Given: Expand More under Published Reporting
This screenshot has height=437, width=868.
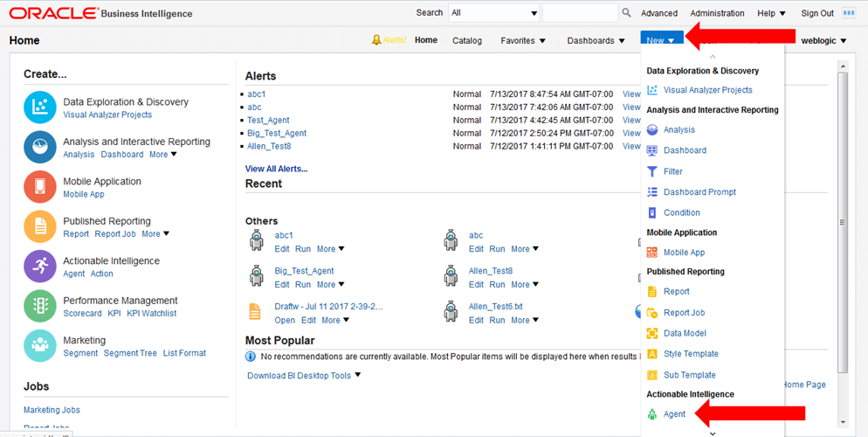Looking at the screenshot, I should point(155,233).
